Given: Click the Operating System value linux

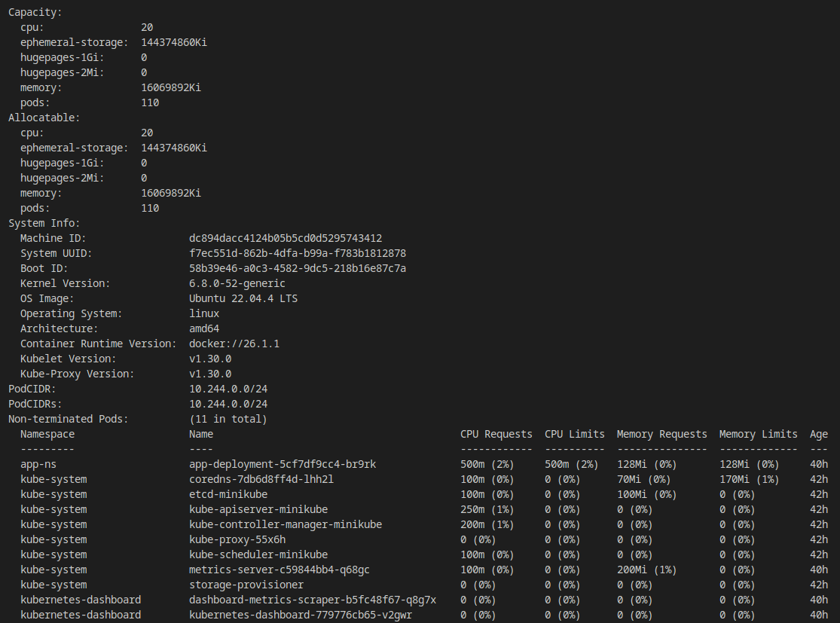Looking at the screenshot, I should pyautogui.click(x=204, y=313).
